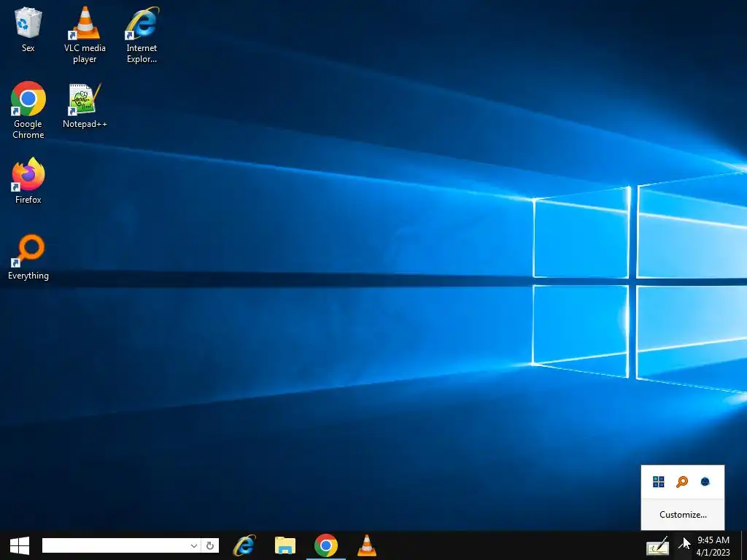Launch VLC from the taskbar
This screenshot has height=560, width=747.
coord(367,545)
